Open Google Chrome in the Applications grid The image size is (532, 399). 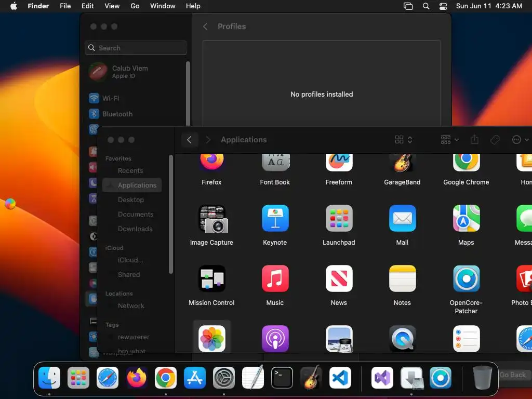466,162
